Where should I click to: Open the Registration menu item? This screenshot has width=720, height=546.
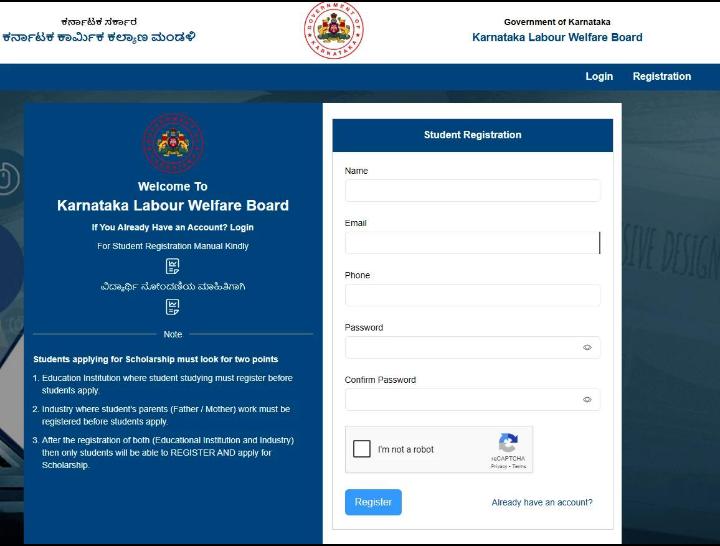(662, 76)
